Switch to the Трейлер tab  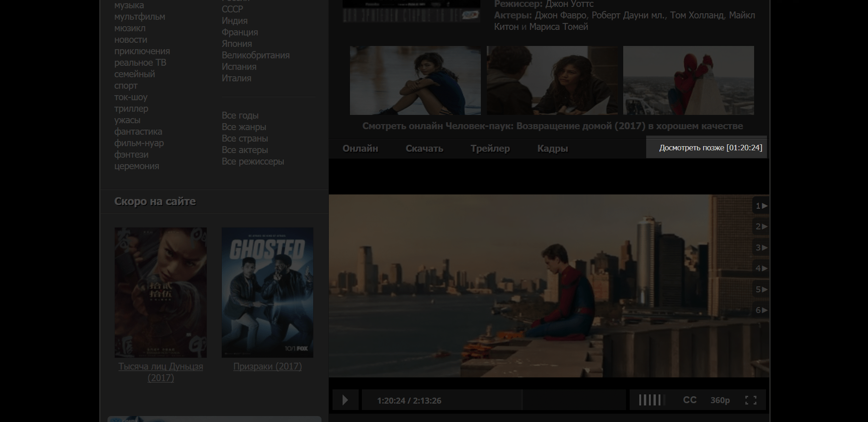490,148
